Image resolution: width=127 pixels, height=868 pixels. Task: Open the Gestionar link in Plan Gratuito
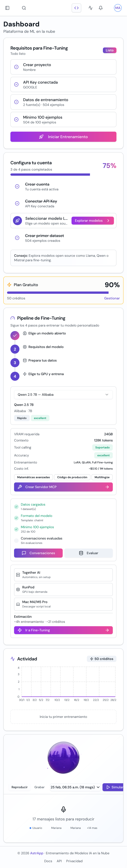click(112, 298)
